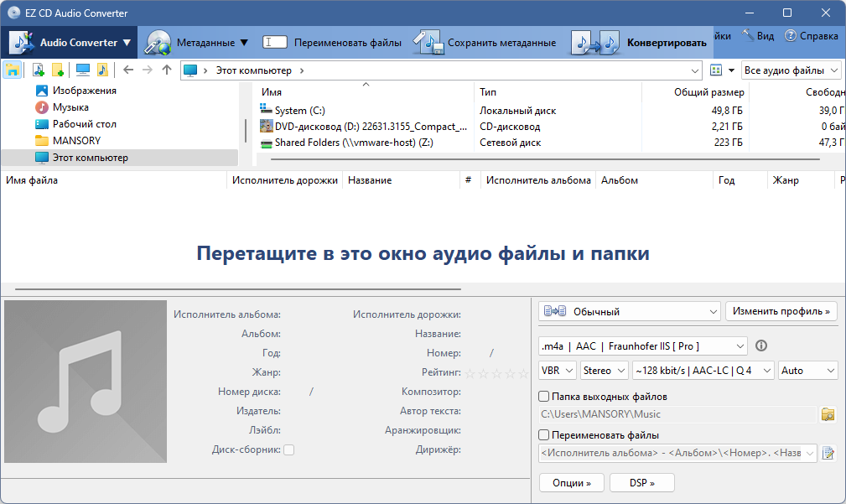Edit the rename files pattern icon
Screen dimensions: 846x504
828,454
